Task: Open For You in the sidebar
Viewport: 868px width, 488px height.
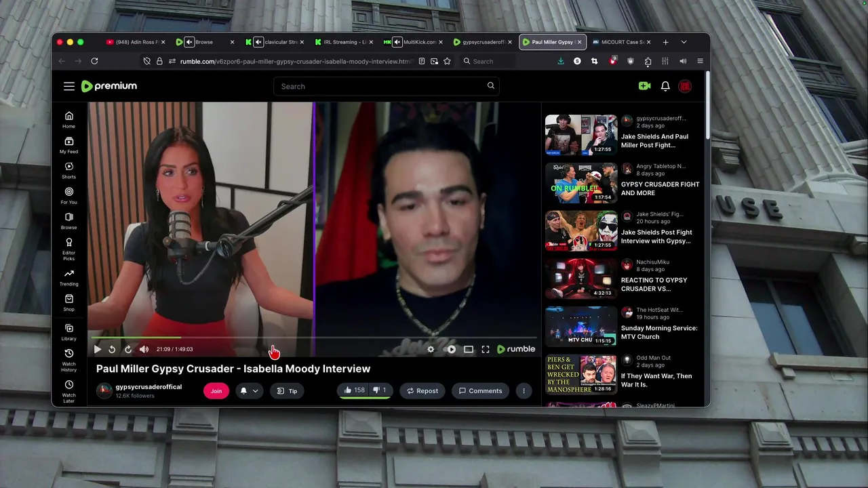Action: tap(69, 196)
